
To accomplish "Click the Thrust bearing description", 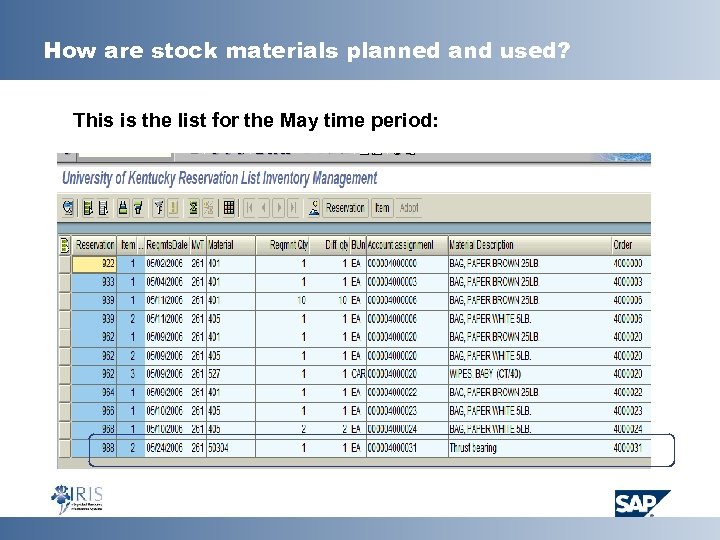I will [x=473, y=448].
